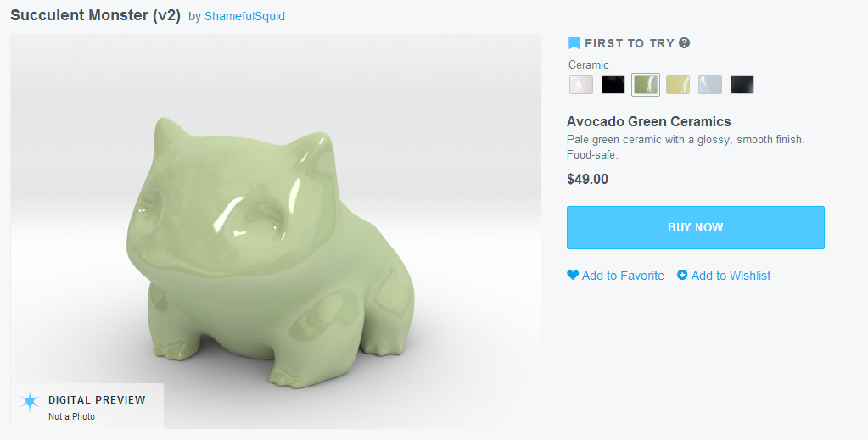The image size is (868, 440).
Task: Choose the light blue ceramic swatch
Action: point(710,85)
